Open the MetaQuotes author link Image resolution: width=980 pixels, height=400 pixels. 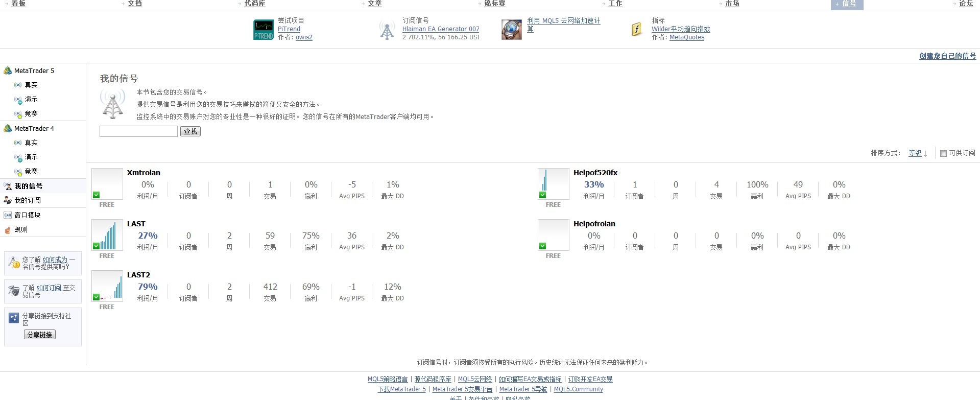tap(687, 37)
